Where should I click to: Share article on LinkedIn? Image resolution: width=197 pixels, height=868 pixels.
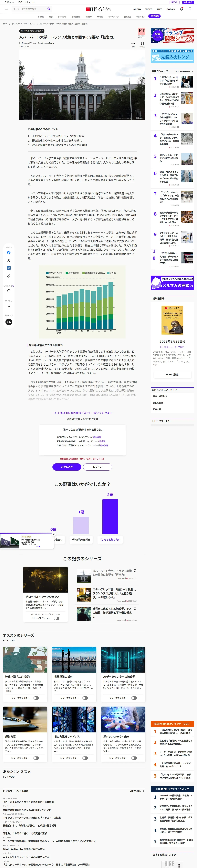(9, 268)
